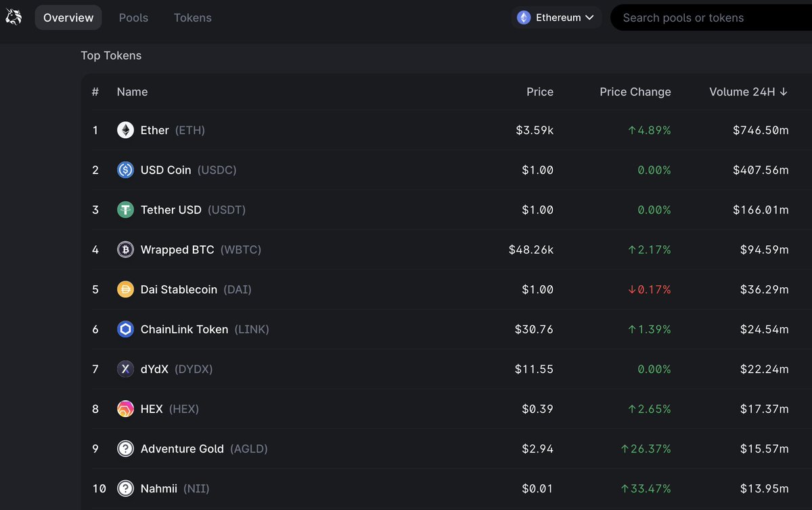812x510 pixels.
Task: Click Wrapped BTC price $48.26k
Action: (x=531, y=250)
